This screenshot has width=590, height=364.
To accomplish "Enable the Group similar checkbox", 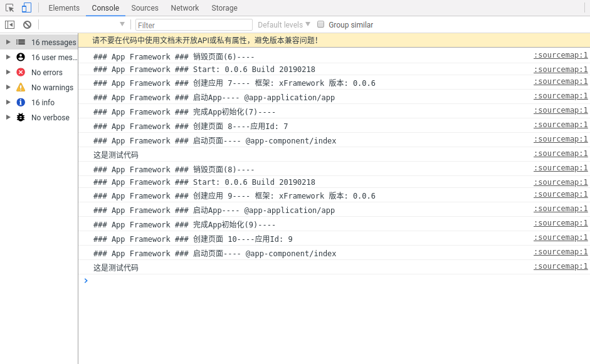I will [321, 24].
